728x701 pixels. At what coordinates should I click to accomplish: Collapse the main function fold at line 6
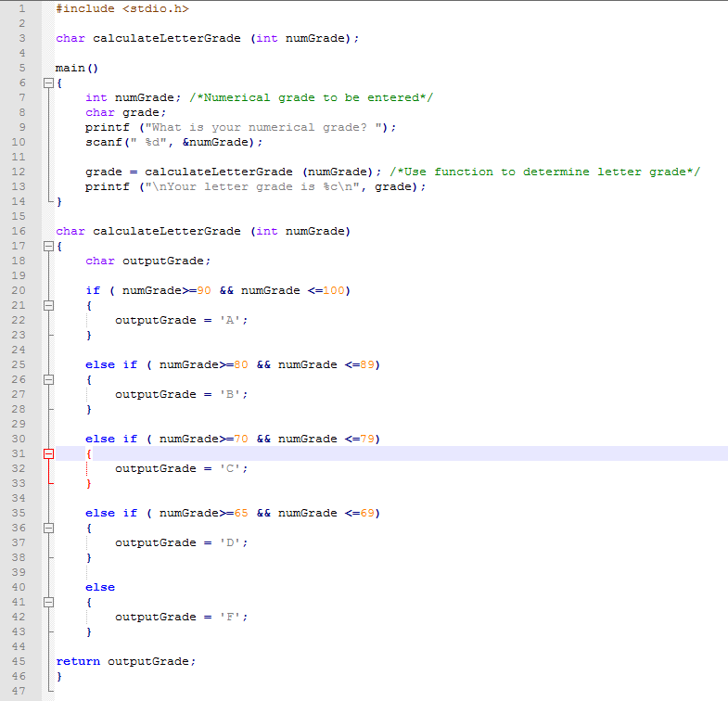pyautogui.click(x=48, y=83)
